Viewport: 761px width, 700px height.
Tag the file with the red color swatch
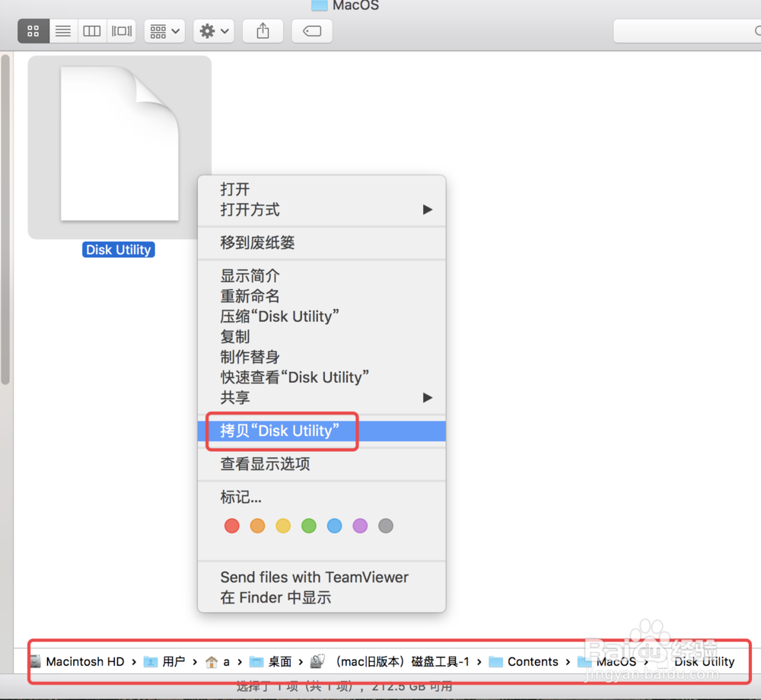coord(232,526)
